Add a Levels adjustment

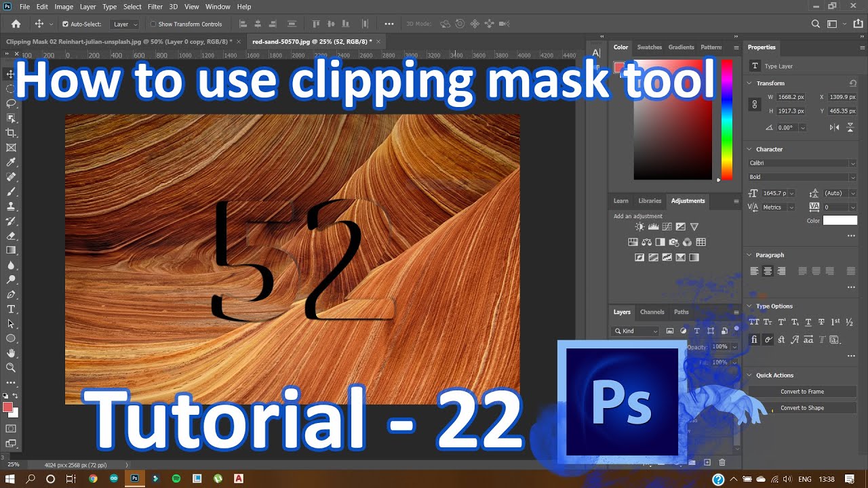tap(653, 227)
